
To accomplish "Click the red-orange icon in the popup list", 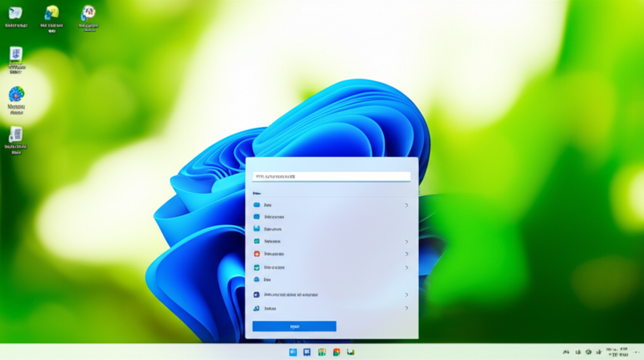I will click(x=257, y=254).
